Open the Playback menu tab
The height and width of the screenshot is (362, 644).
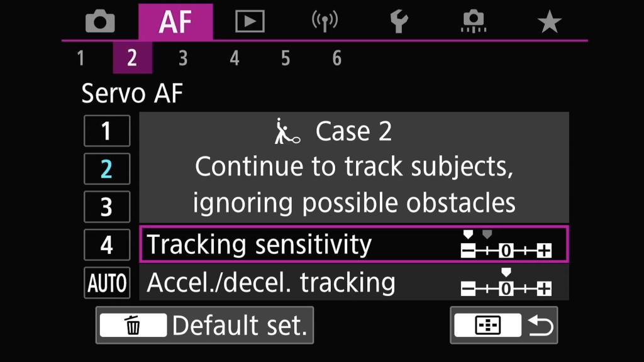click(x=250, y=21)
